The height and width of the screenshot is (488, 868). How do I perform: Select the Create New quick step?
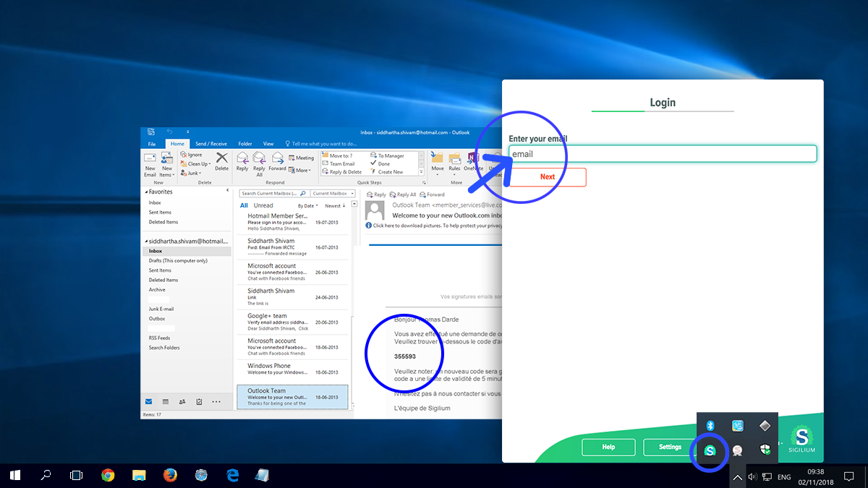pyautogui.click(x=387, y=172)
